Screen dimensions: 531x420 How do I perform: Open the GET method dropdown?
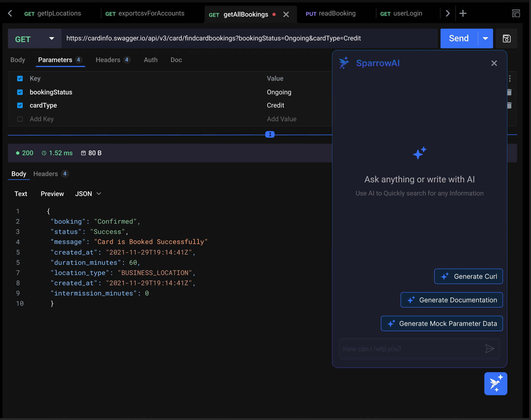35,39
